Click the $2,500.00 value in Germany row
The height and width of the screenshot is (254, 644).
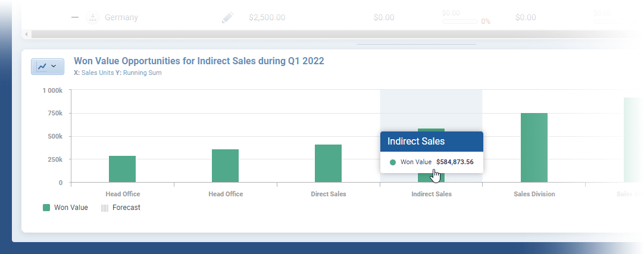[x=267, y=18]
